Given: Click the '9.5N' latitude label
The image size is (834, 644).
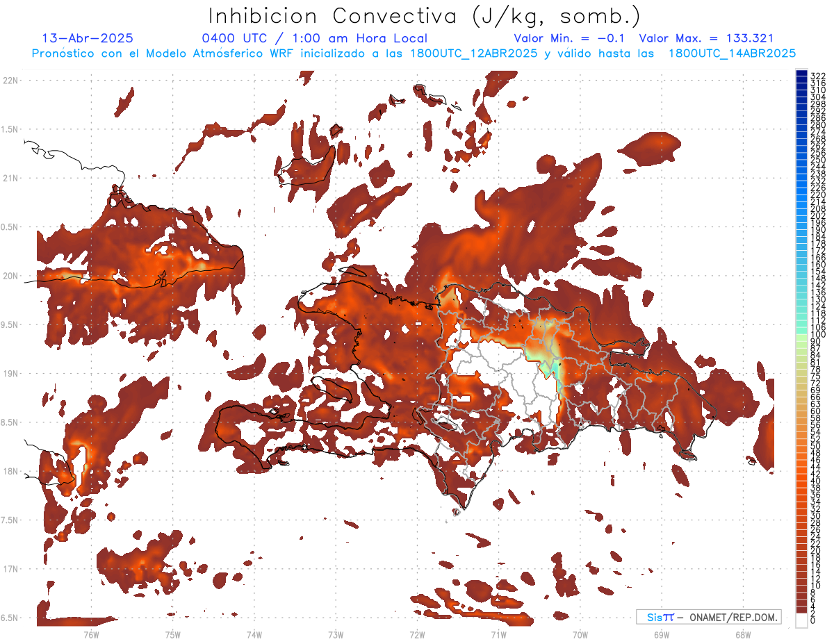Looking at the screenshot, I should coord(10,324).
